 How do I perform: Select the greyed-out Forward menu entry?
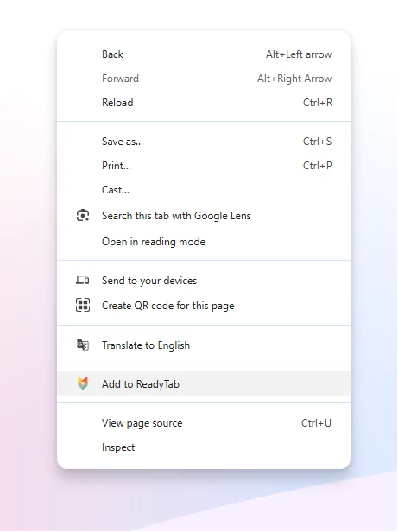click(204, 79)
